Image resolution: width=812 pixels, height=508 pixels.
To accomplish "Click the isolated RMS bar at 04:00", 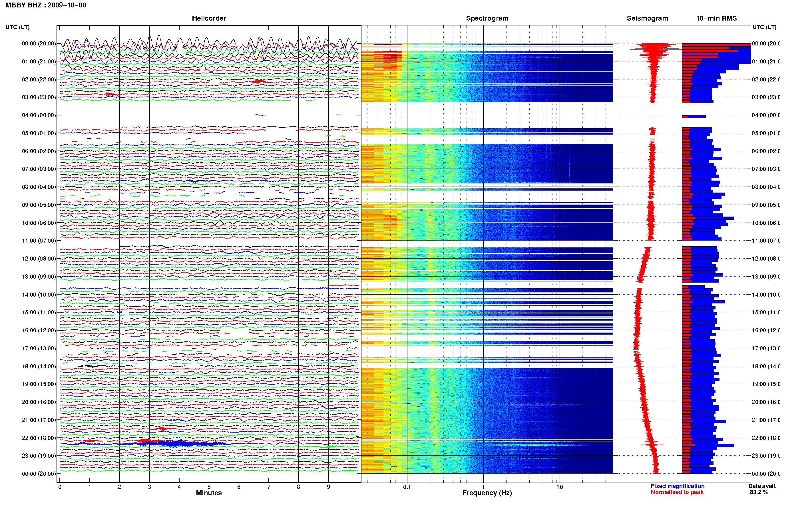I will [x=694, y=117].
